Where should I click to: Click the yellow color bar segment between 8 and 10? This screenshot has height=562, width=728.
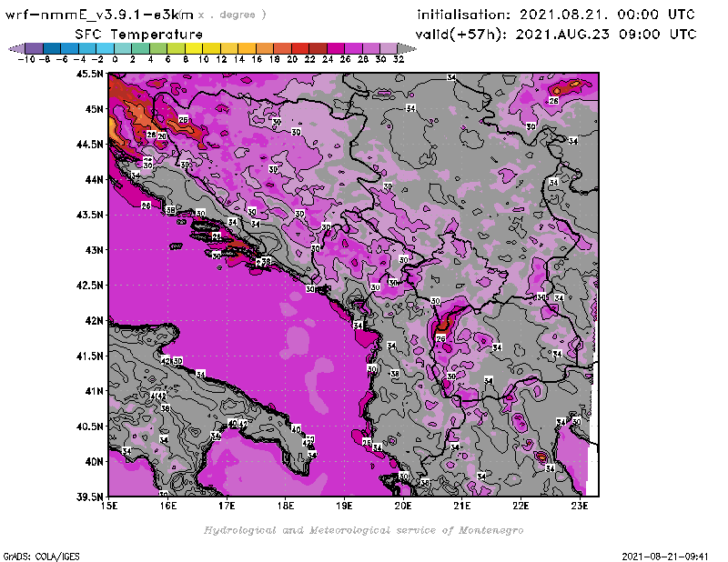click(194, 48)
